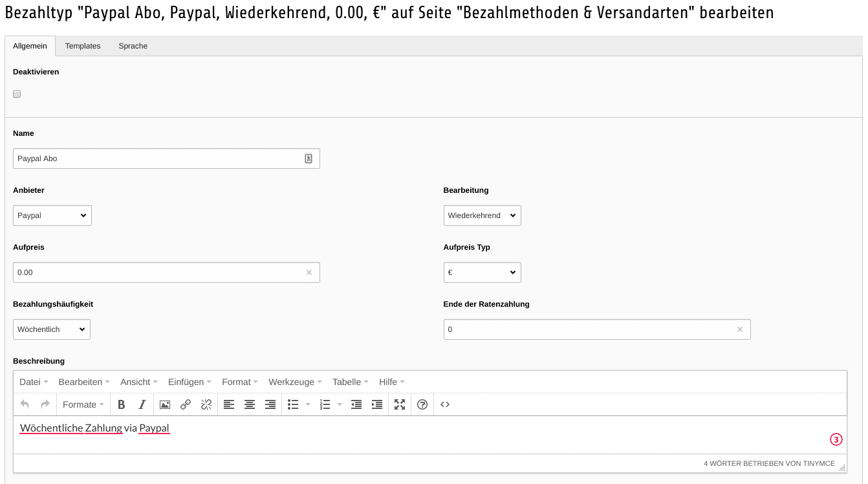This screenshot has width=868, height=484.
Task: Increase indent of the paragraph
Action: click(x=377, y=404)
